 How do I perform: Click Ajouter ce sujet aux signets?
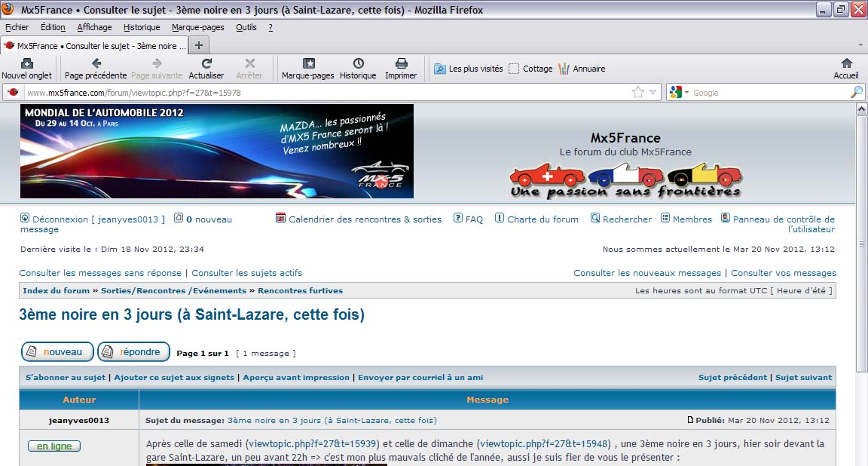pos(174,377)
